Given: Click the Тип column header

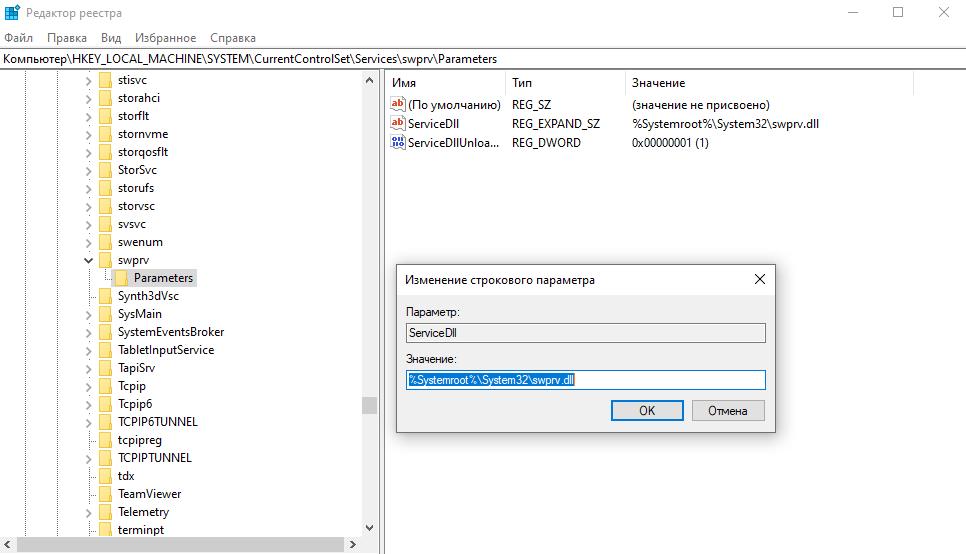Looking at the screenshot, I should (x=522, y=83).
